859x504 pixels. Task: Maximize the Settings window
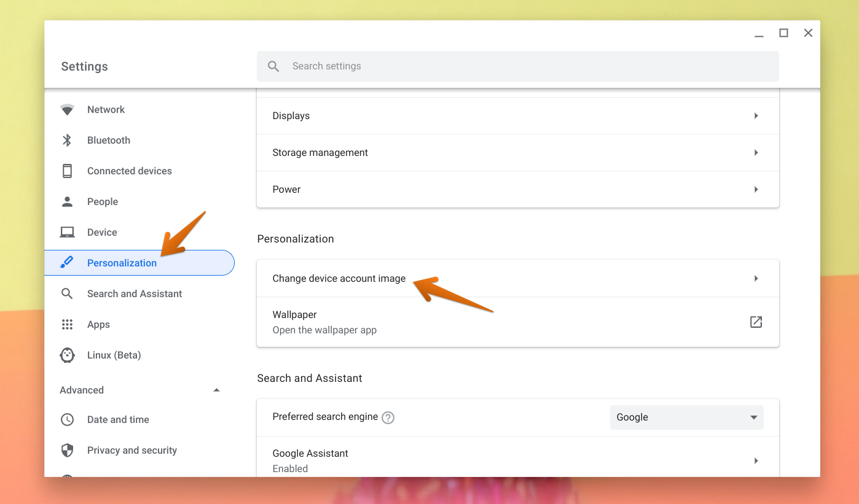point(783,33)
